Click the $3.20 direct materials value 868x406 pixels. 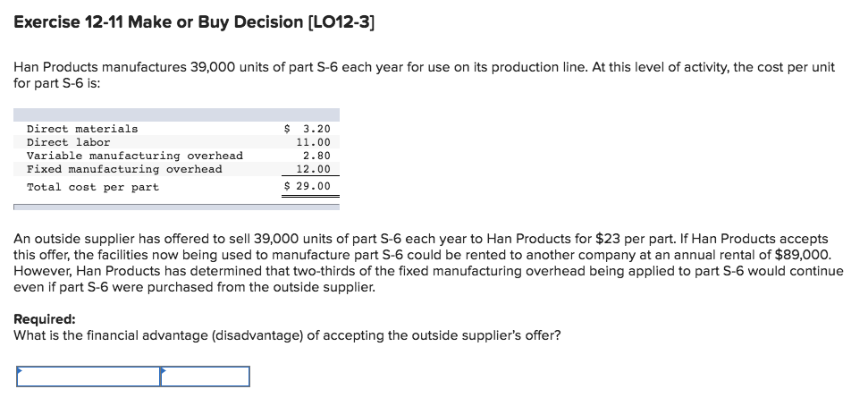[x=308, y=129]
